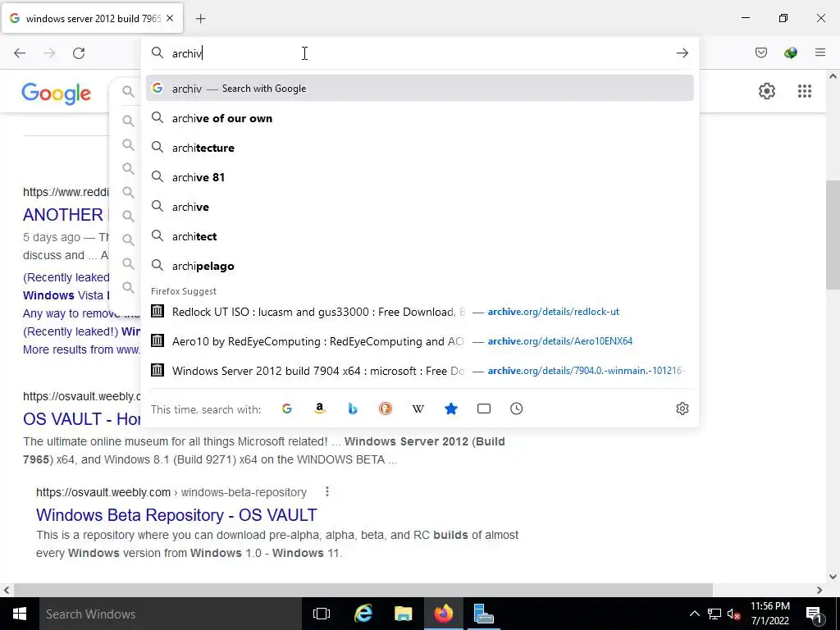Click the horizontal scroll right arrow

click(819, 590)
